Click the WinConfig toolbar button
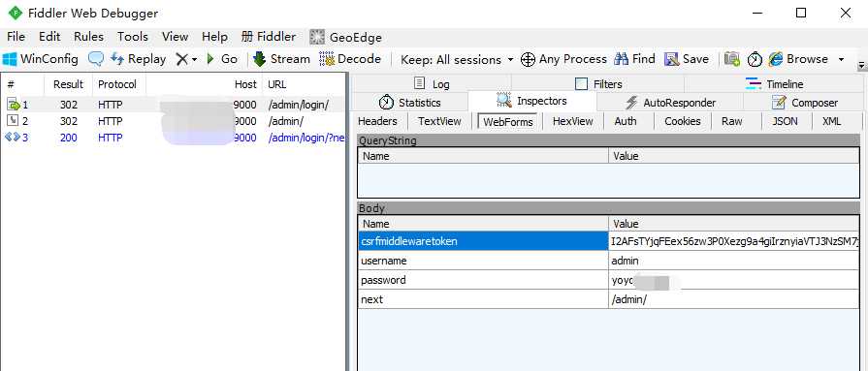This screenshot has width=868, height=371. pyautogui.click(x=41, y=59)
